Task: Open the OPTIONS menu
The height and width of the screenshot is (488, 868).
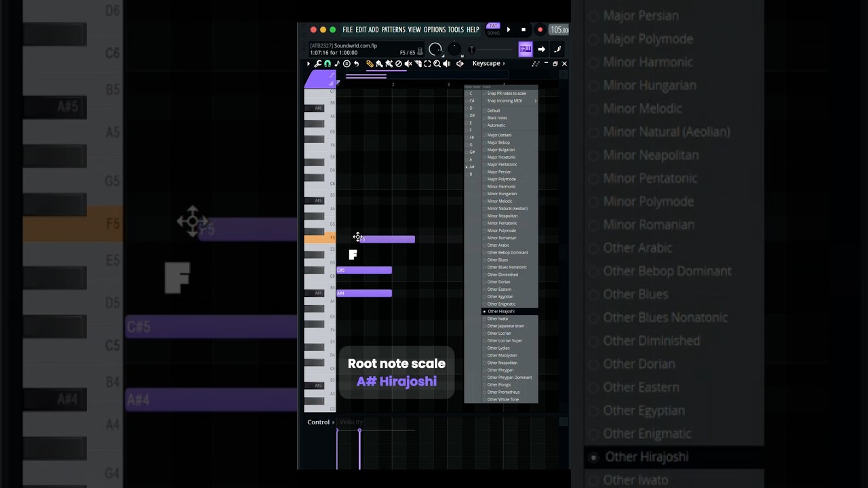Action: (x=435, y=29)
